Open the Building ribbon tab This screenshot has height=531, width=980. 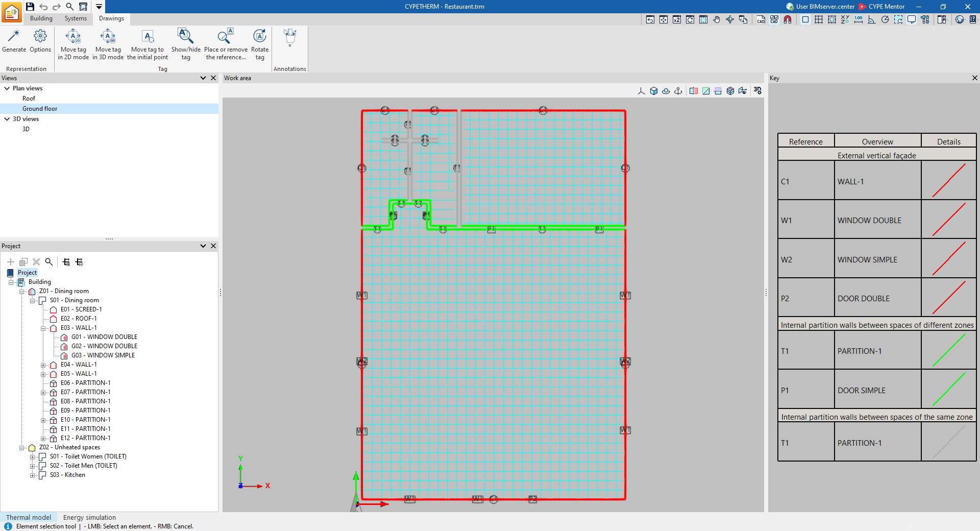coord(41,18)
